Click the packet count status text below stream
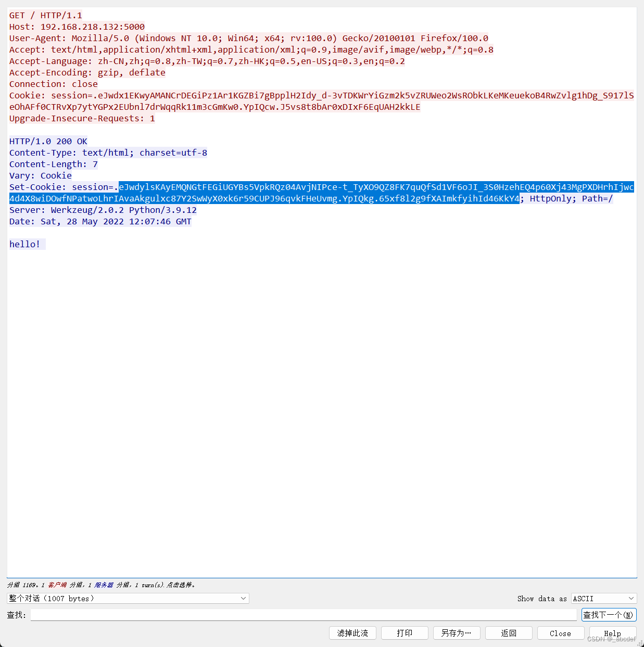The height and width of the screenshot is (647, 644). point(102,585)
